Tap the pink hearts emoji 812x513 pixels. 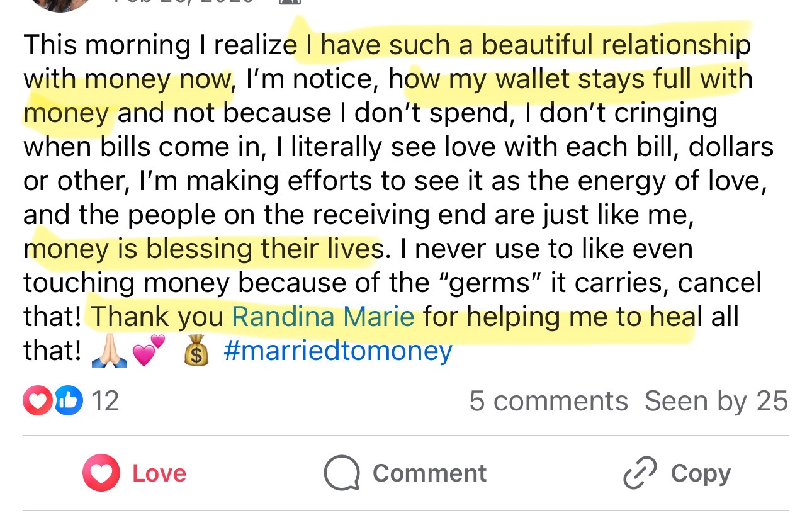tap(148, 351)
